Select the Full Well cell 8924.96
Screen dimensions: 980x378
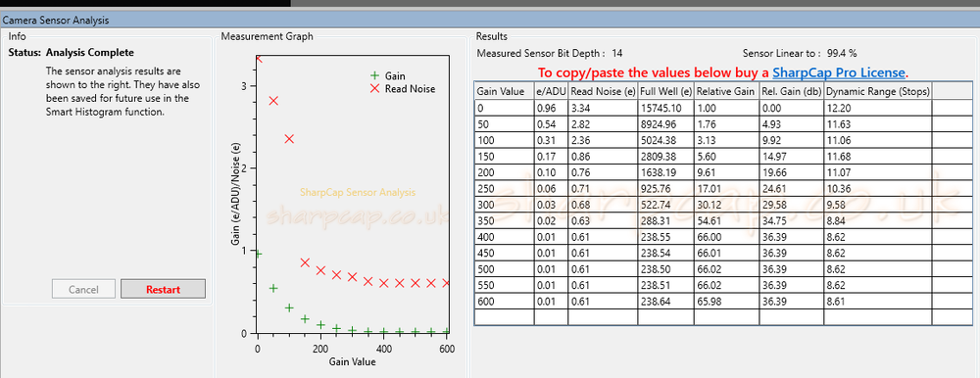tap(666, 124)
